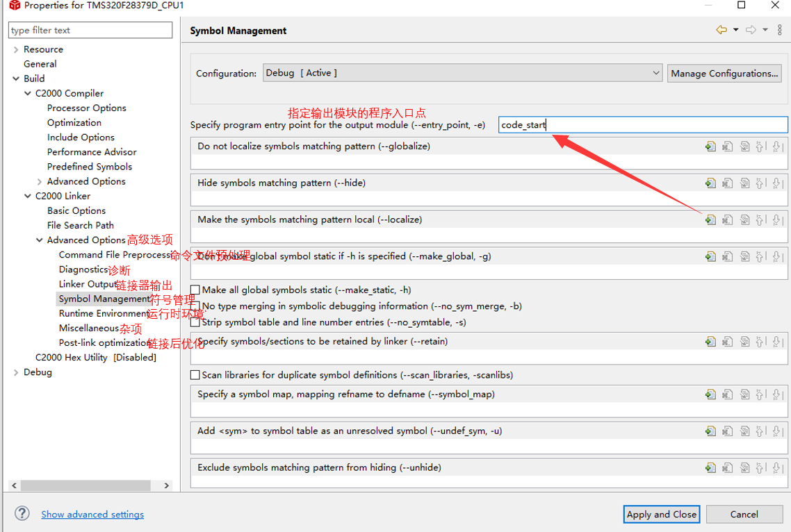This screenshot has height=532, width=791.
Task: Move --globalize entry up
Action: 760,147
